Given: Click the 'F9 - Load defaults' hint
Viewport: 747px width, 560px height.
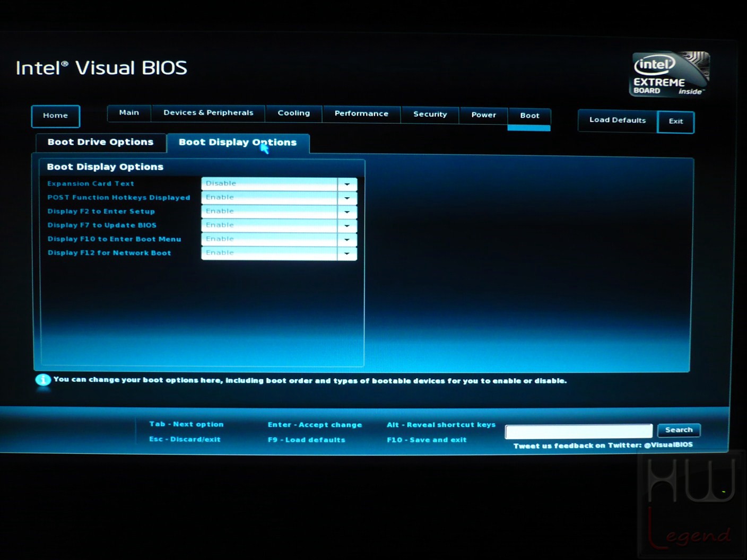Looking at the screenshot, I should 307,440.
